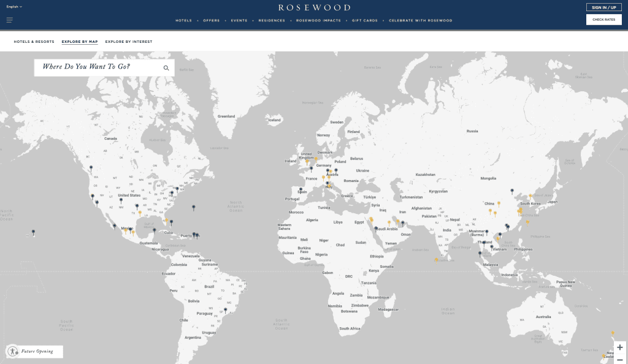Viewport: 628px width, 364px height.
Task: Select the gold pin in Egypt
Action: pos(371,220)
